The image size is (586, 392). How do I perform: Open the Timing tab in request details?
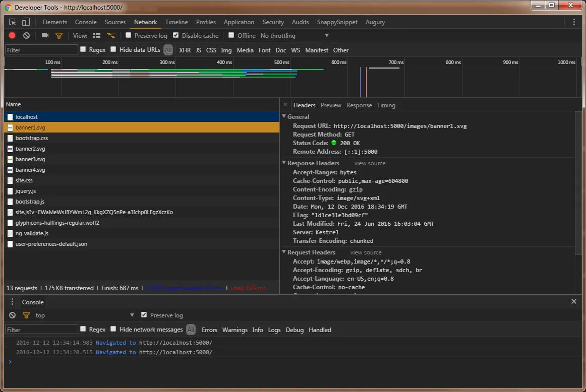tap(386, 105)
